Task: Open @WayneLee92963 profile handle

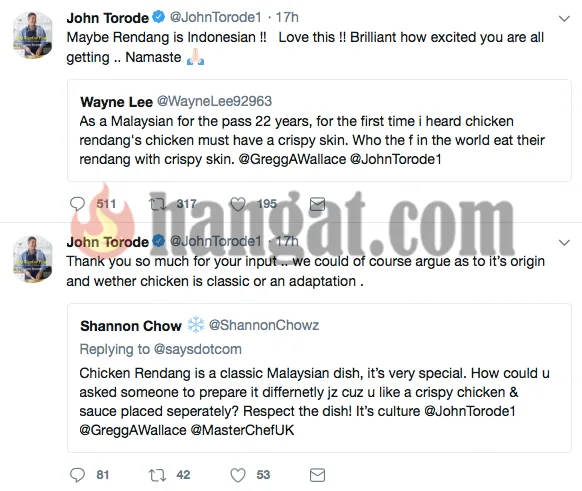Action: (214, 101)
